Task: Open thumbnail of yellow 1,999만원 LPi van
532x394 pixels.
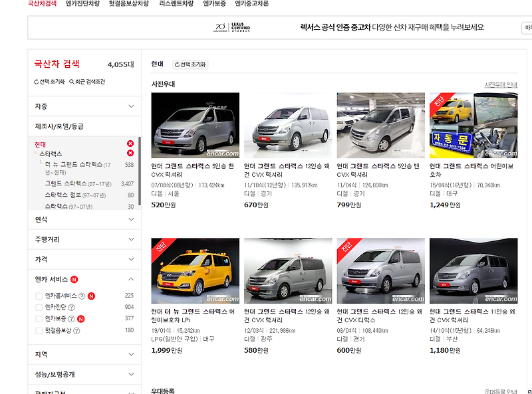Action: coord(195,270)
